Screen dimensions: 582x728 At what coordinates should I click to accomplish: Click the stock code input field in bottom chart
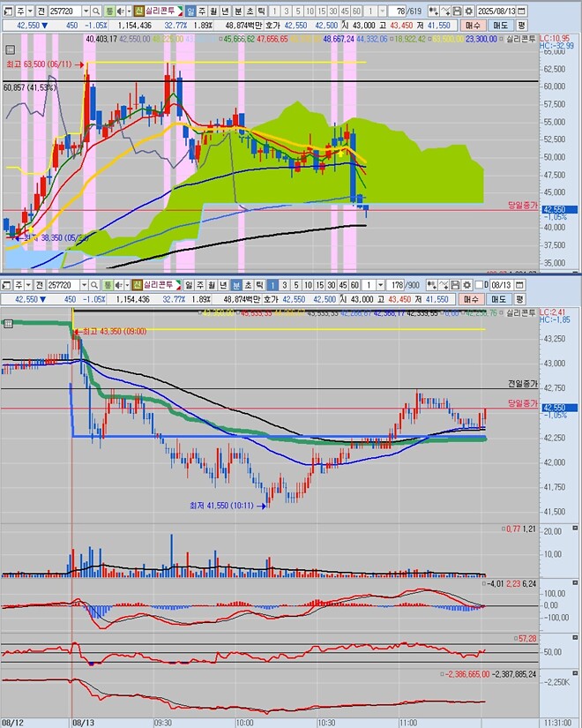[x=61, y=285]
